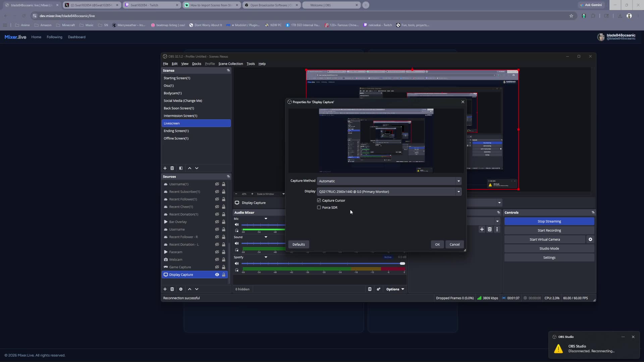Expand Facecam group arrow
The height and width of the screenshot is (362, 644).
(x=166, y=252)
